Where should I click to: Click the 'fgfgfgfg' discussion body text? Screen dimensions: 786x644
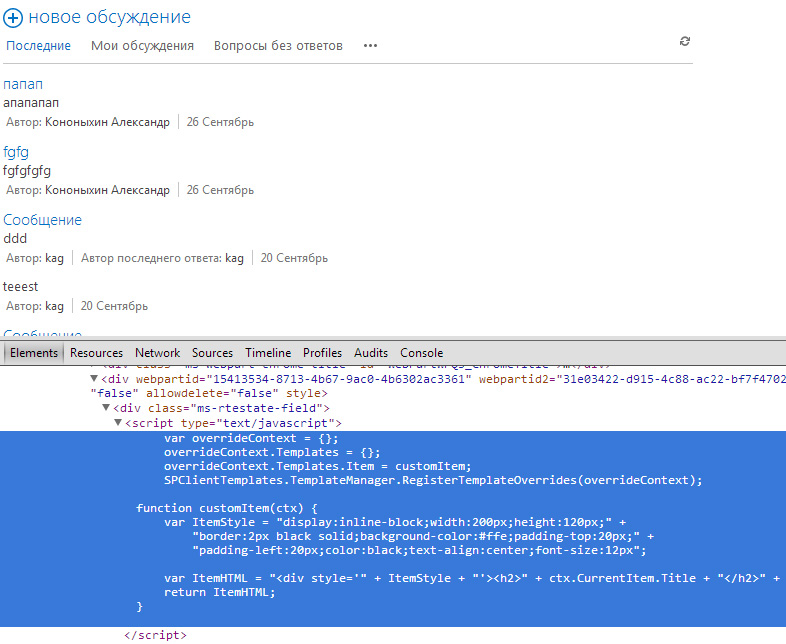(27, 171)
